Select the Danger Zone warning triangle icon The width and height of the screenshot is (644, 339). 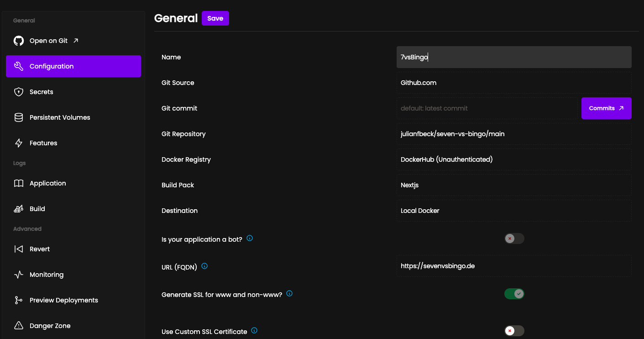tap(18, 325)
